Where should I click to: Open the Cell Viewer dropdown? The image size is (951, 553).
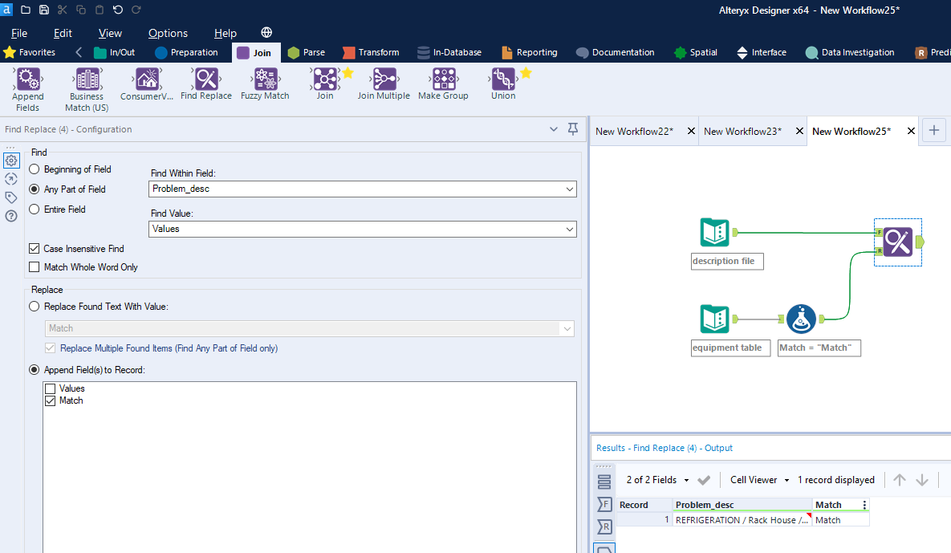point(759,480)
